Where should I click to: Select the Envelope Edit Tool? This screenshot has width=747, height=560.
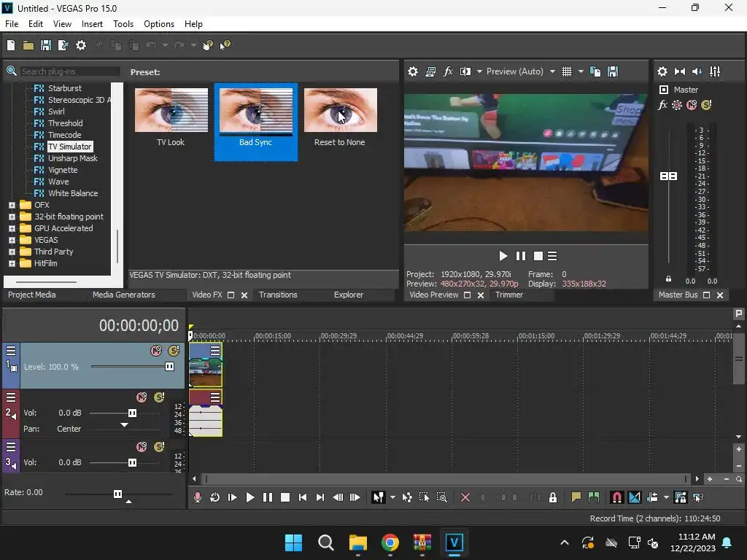tap(407, 497)
